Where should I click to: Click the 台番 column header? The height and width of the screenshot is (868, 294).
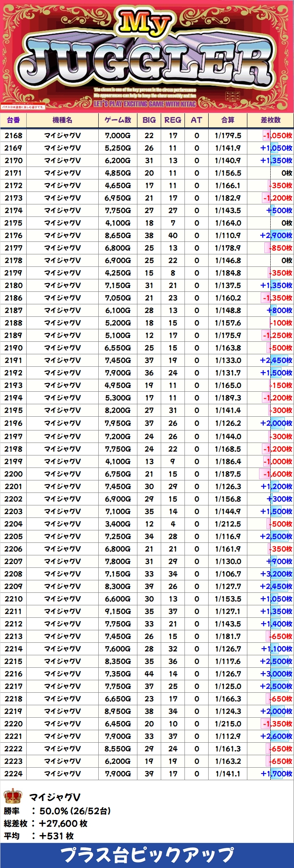pyautogui.click(x=13, y=120)
